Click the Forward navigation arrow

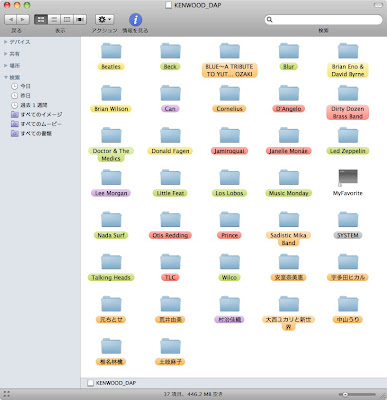tap(23, 20)
